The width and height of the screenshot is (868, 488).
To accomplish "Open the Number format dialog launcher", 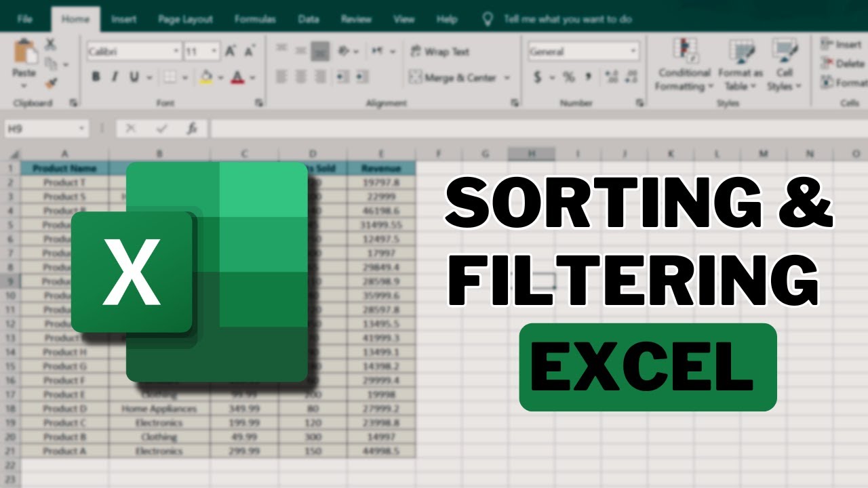I will (639, 103).
